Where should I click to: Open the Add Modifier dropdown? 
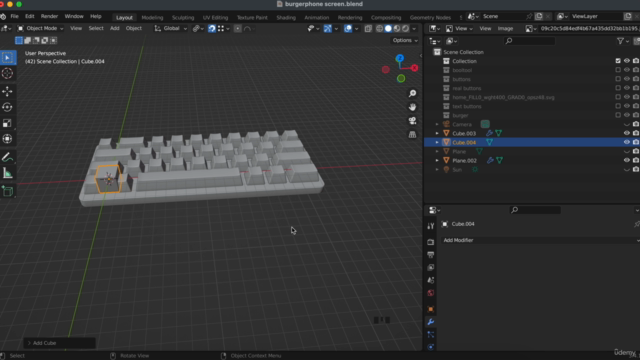coord(540,240)
